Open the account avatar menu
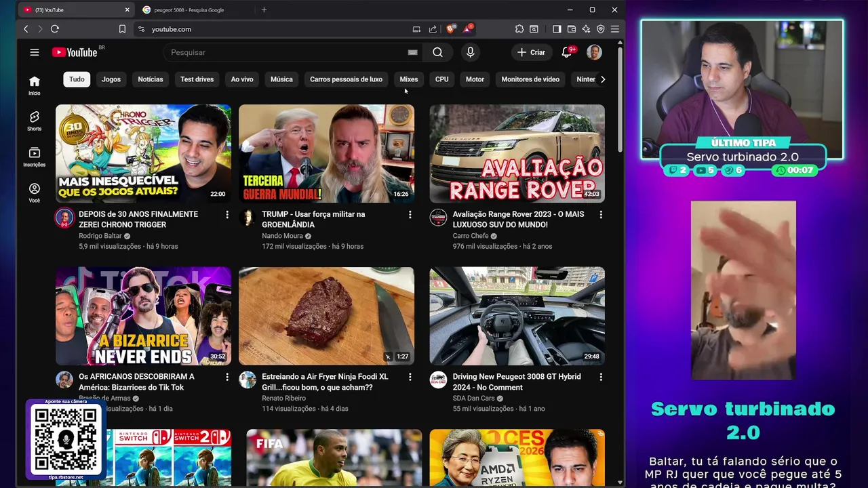 [x=594, y=52]
